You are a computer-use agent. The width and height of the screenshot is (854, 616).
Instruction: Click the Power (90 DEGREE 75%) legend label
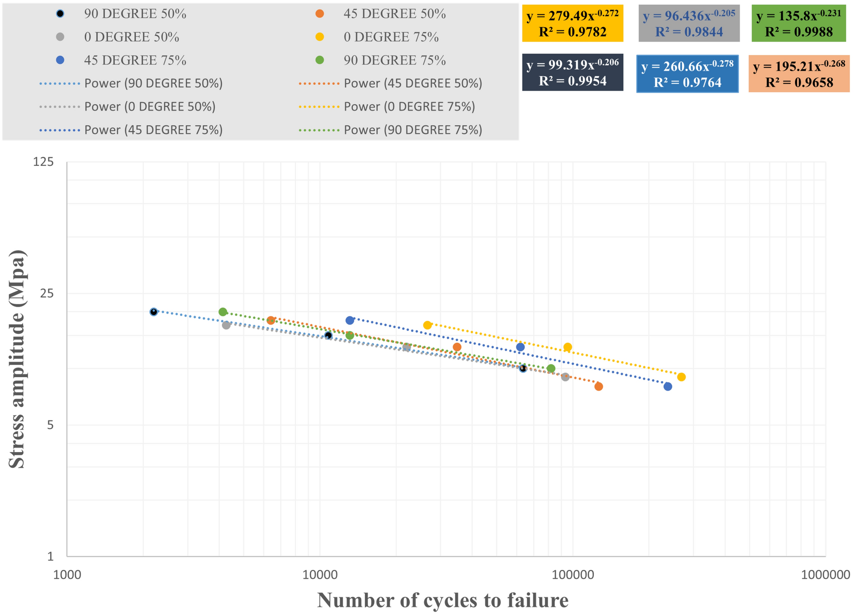tap(413, 130)
